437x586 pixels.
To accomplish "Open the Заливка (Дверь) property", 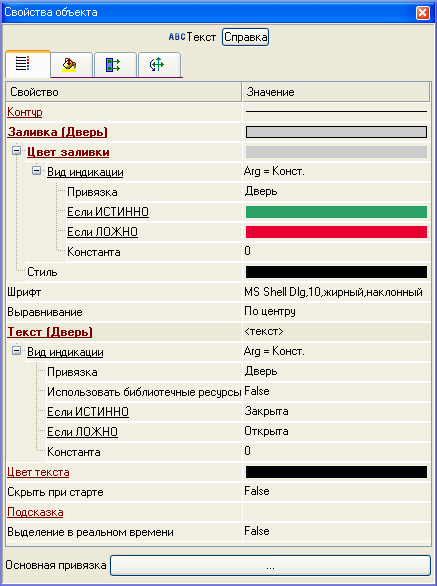I will 58,132.
